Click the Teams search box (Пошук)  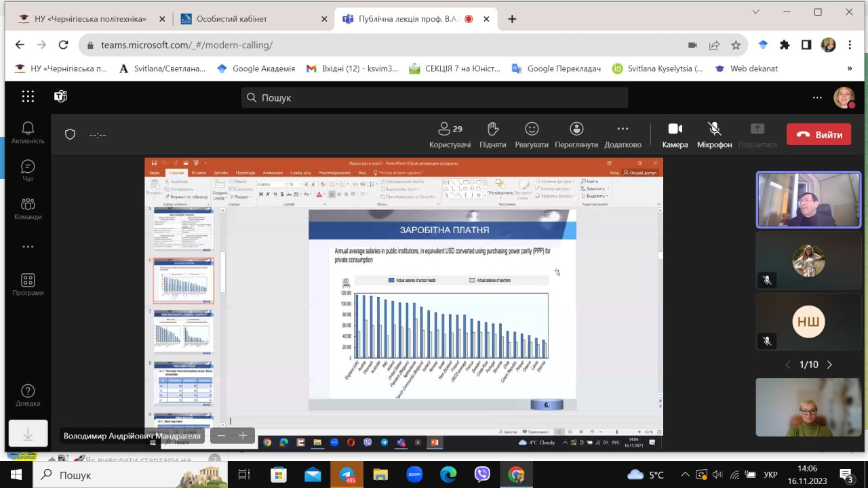pos(434,98)
